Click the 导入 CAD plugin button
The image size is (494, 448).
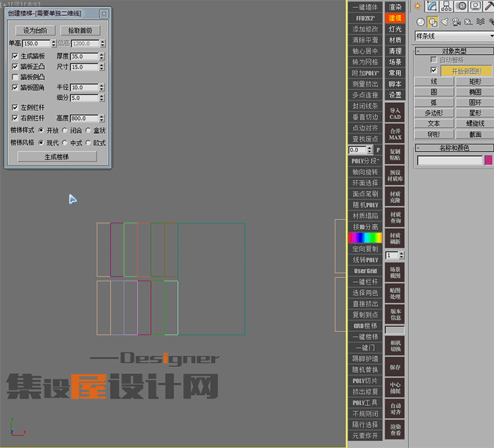[395, 113]
